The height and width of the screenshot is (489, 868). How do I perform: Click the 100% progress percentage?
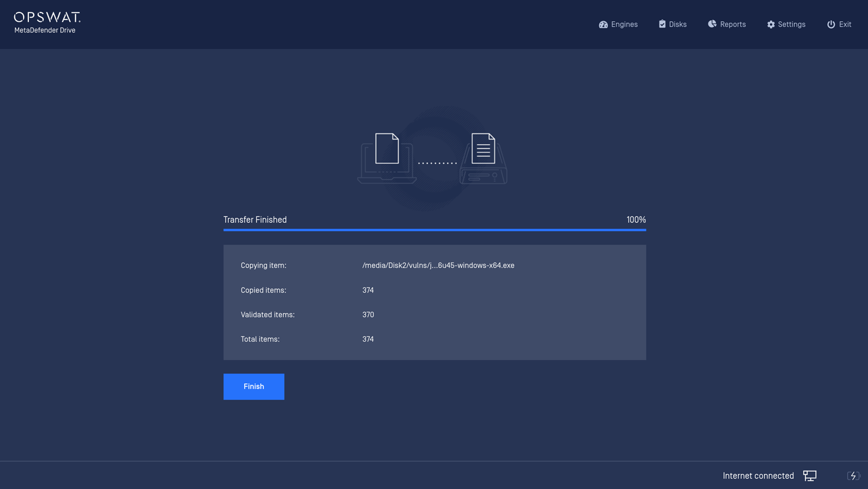(636, 220)
